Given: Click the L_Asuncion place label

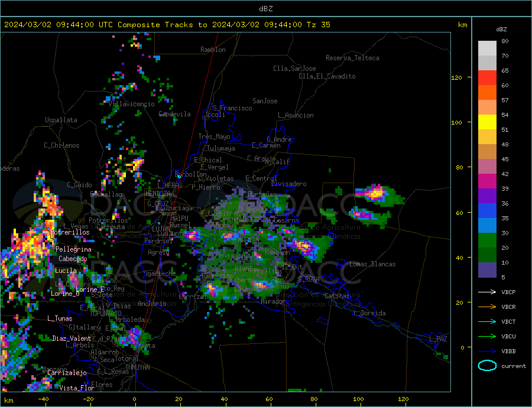Looking at the screenshot, I should tap(296, 115).
